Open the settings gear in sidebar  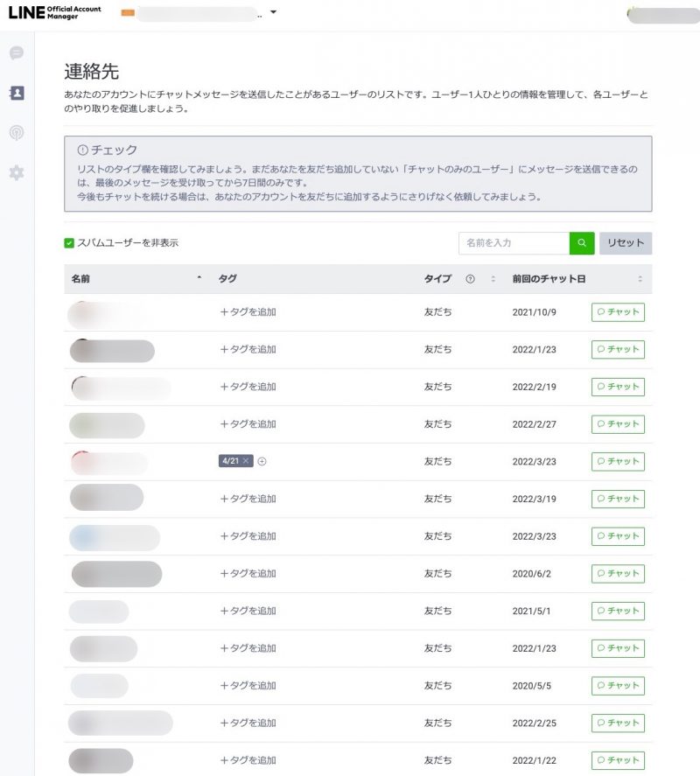tap(17, 172)
